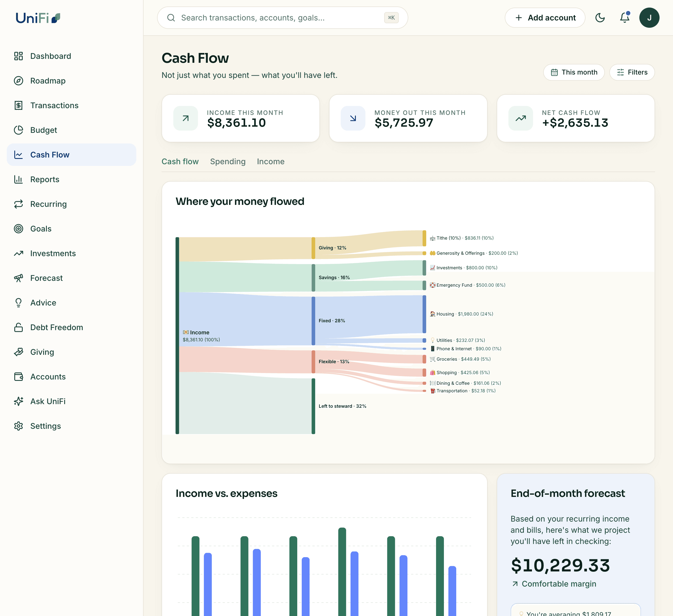Click the Fixed · 28% node
Image resolution: width=673 pixels, height=616 pixels.
tap(313, 321)
